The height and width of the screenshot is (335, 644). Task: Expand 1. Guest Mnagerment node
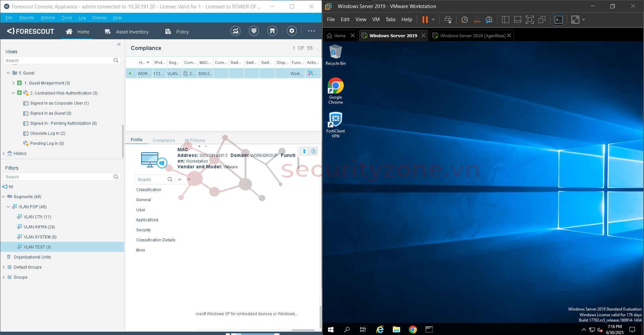click(x=13, y=83)
